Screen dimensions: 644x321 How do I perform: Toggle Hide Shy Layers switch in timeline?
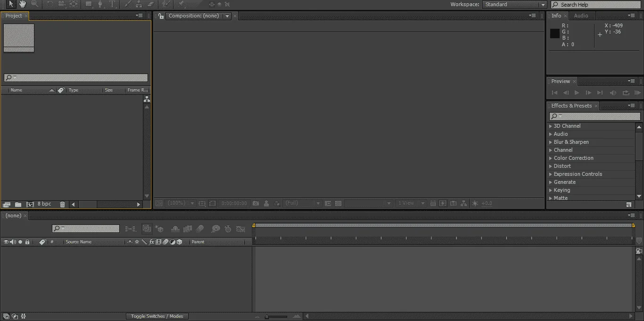175,229
